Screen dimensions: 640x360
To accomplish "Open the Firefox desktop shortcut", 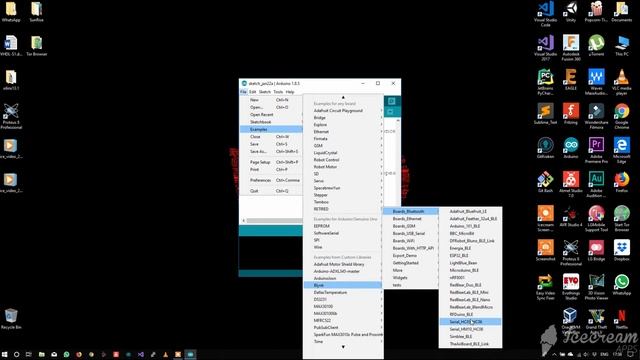I will 622,182.
